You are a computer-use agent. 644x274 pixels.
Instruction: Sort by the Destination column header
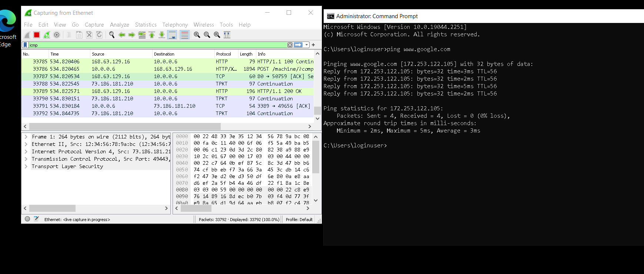click(x=183, y=54)
